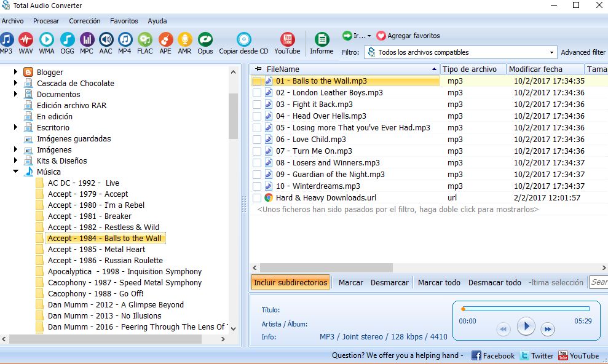
Task: Check box for 01 - Balls to the Wall.mp3
Action: (257, 81)
